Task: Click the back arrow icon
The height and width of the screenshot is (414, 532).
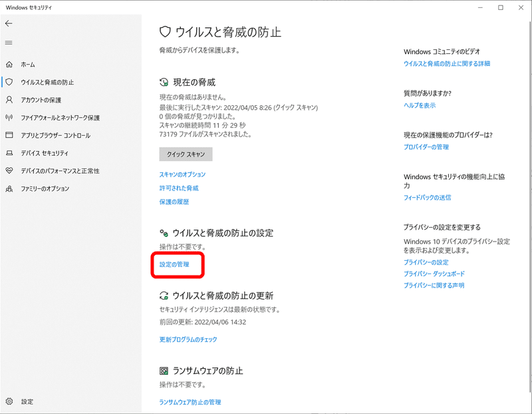Action: [x=9, y=23]
